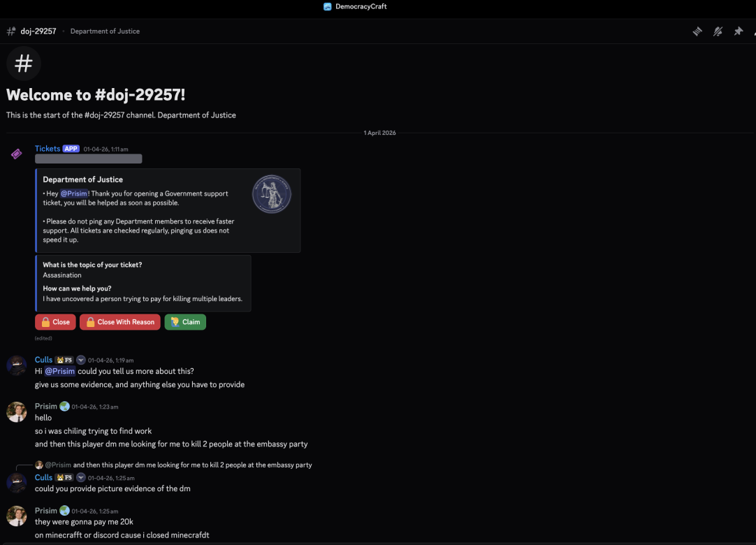Image resolution: width=756 pixels, height=545 pixels.
Task: Click the 01-04-26, 1:11 am timestamp
Action: (106, 150)
